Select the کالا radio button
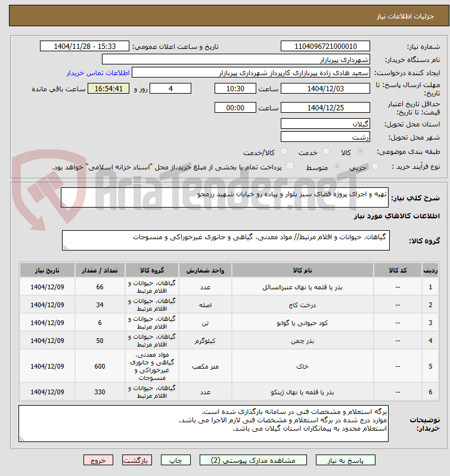The width and height of the screenshot is (450, 476). (360, 152)
